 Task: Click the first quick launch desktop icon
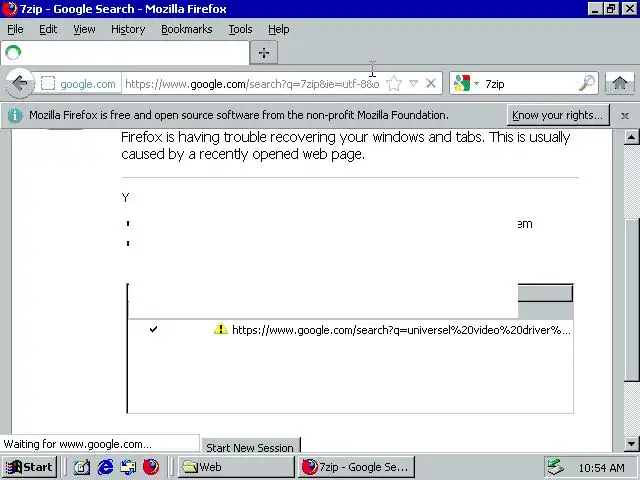(82, 467)
